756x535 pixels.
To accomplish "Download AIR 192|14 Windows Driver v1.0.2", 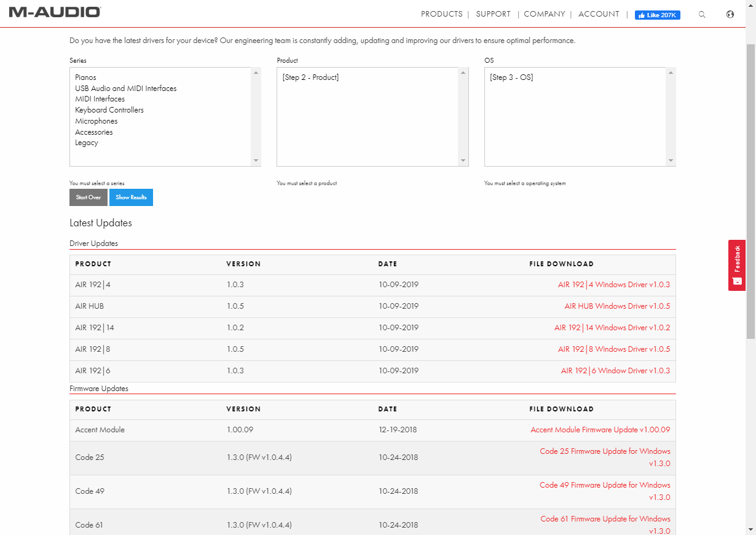I will 612,328.
